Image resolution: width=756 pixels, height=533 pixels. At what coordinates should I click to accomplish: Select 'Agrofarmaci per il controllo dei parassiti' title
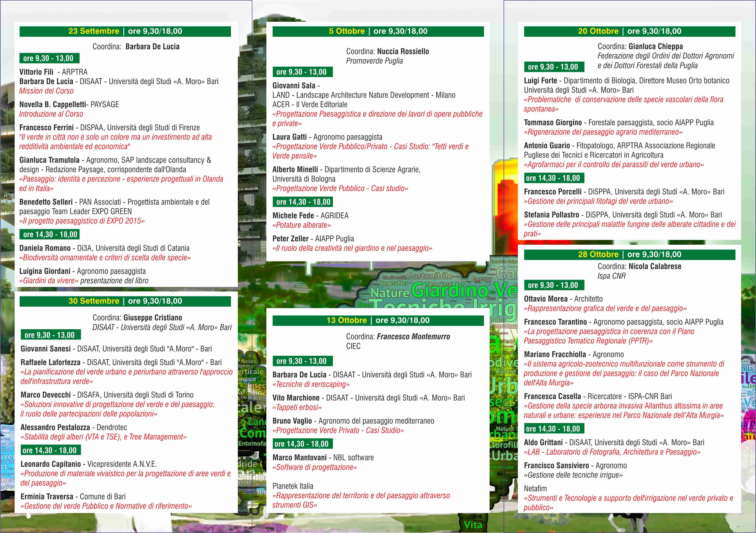(x=614, y=165)
